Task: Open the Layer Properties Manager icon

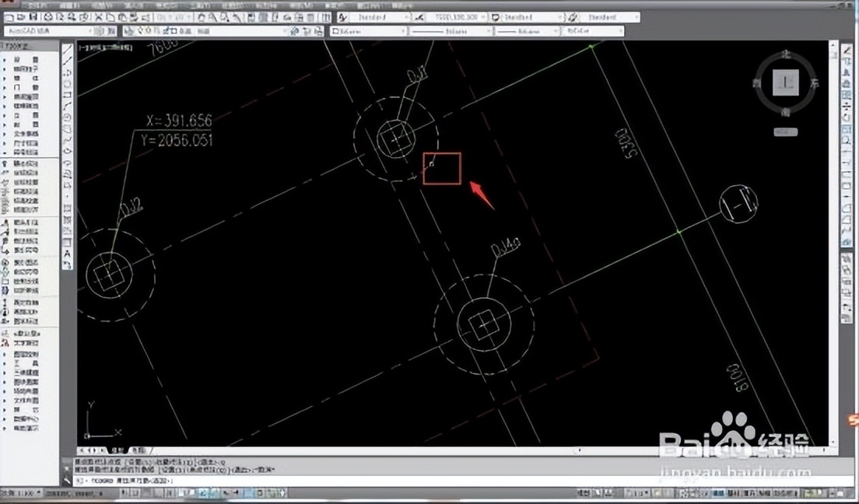Action: (128, 31)
